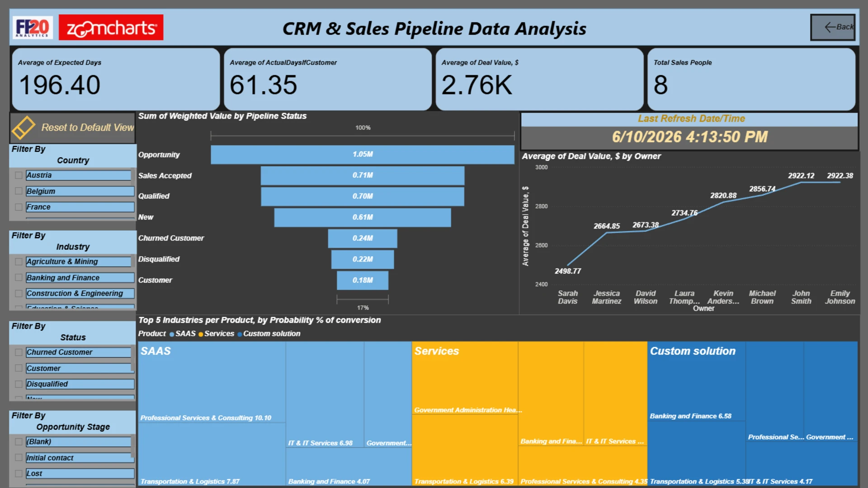Image resolution: width=868 pixels, height=488 pixels.
Task: Click the Top 5 Industries treemap title
Action: pos(259,320)
